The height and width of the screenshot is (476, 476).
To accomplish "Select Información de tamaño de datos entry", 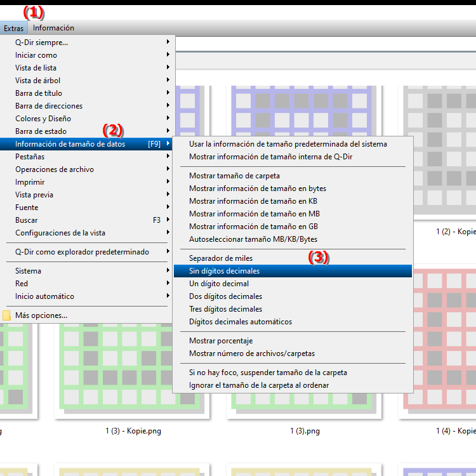I will [87, 144].
